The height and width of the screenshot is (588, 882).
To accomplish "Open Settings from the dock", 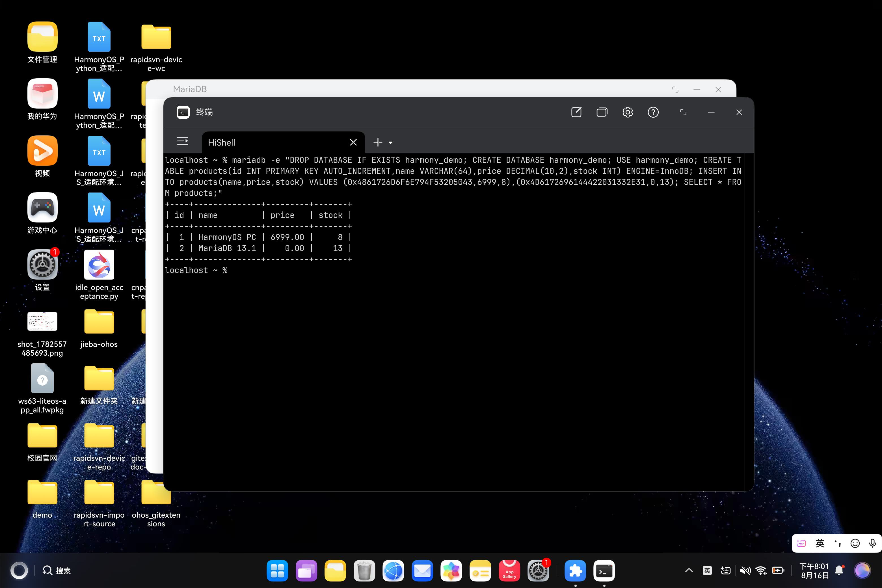I will pyautogui.click(x=538, y=571).
